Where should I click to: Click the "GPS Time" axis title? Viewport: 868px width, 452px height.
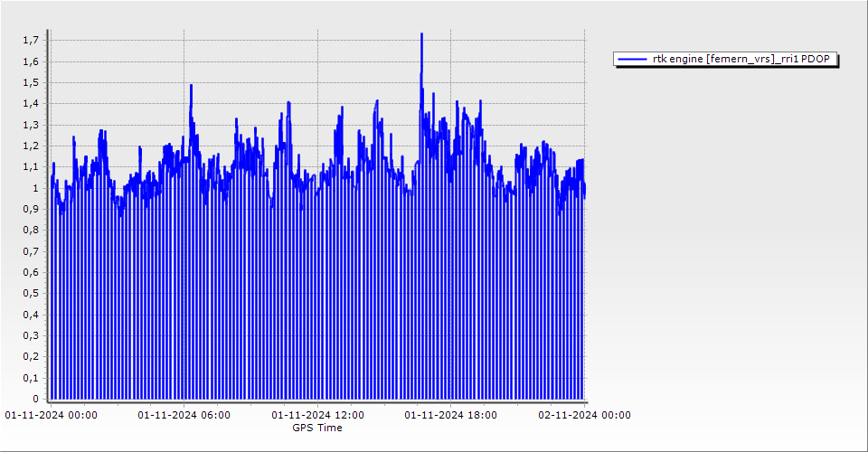click(317, 428)
